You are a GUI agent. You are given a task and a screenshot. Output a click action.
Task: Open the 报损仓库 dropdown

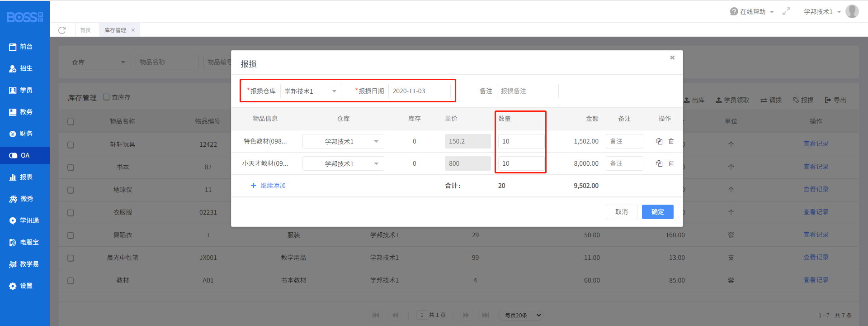point(311,91)
